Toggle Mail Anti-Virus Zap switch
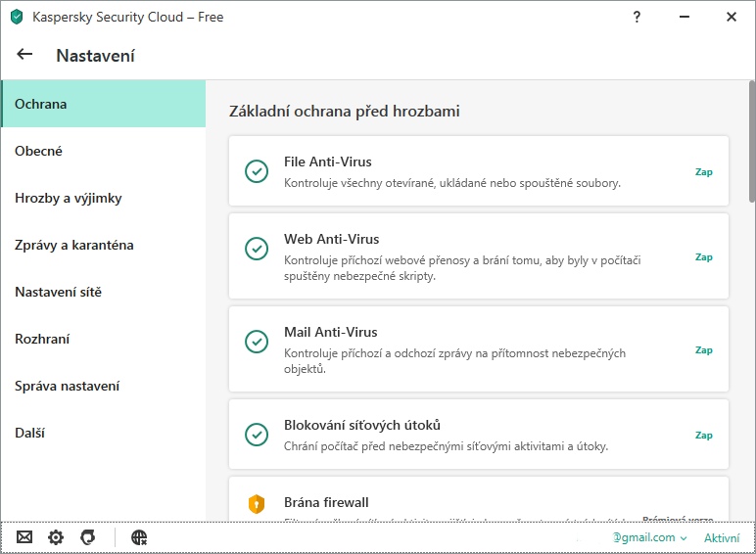 (703, 349)
